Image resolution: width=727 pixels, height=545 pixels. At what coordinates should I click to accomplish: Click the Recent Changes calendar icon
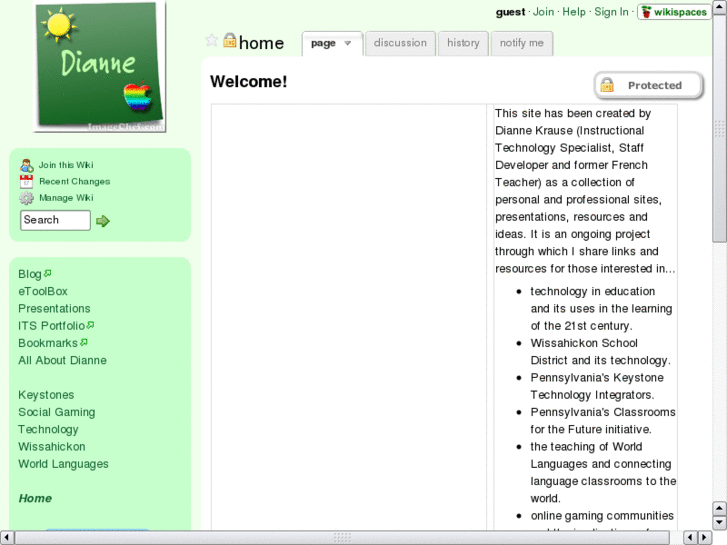(26, 181)
